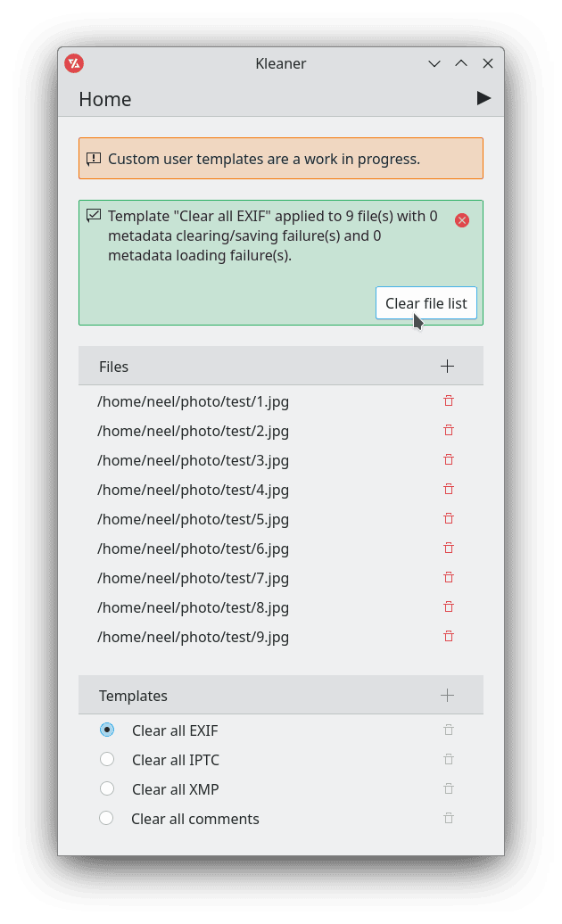Delete the Clear all IPTC template
Image resolution: width=562 pixels, height=924 pixels.
tap(449, 759)
